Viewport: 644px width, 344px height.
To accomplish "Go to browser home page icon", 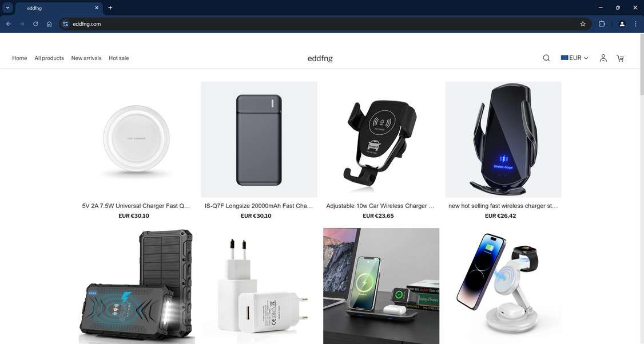I will pos(49,24).
